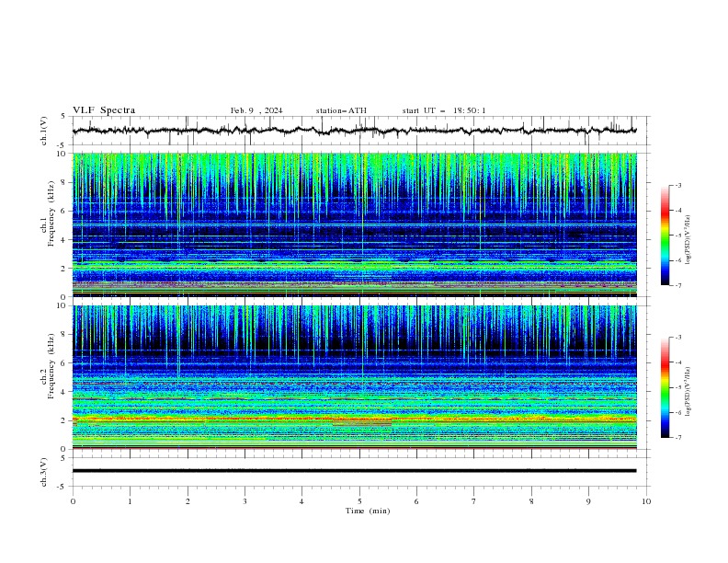728x563 pixels.
Task: Click the ch.1 spectrogram color scale bar
Action: click(x=665, y=236)
